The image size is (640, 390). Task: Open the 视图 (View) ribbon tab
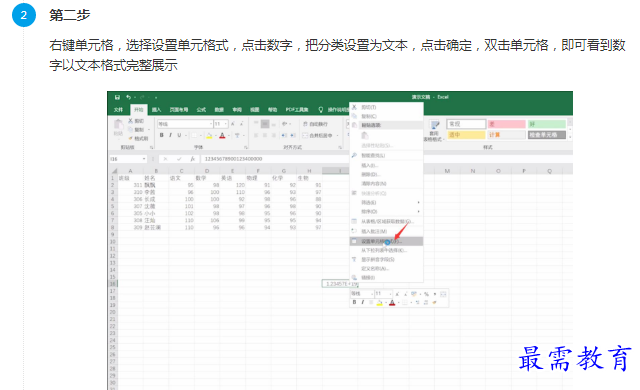click(255, 110)
